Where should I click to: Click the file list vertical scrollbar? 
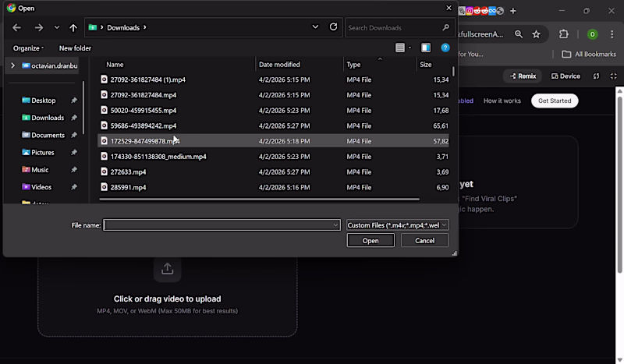[x=453, y=71]
